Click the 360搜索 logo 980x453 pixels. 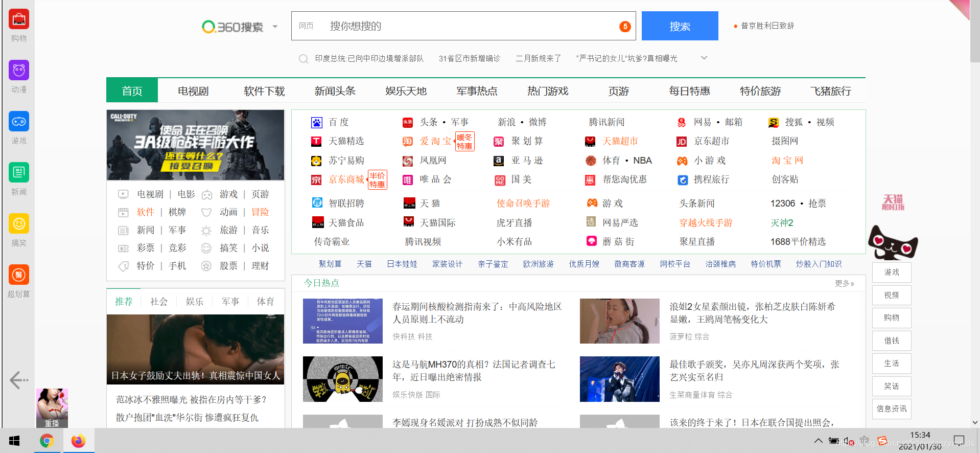click(x=233, y=27)
